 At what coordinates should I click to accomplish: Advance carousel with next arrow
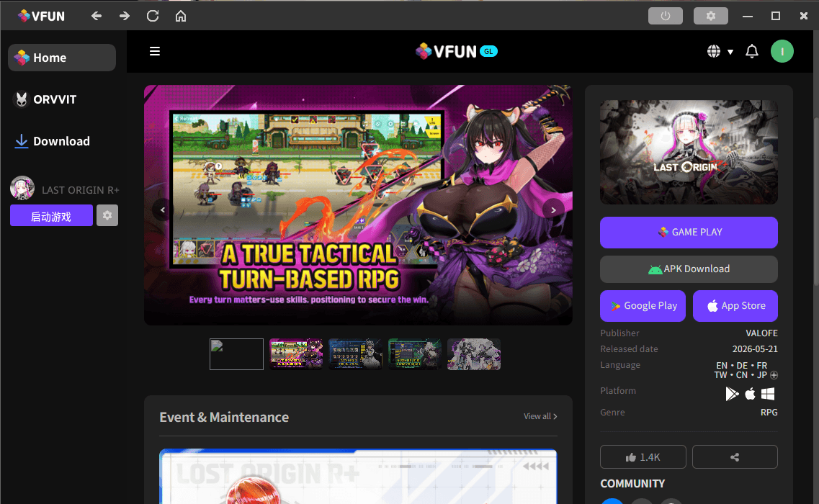(553, 210)
